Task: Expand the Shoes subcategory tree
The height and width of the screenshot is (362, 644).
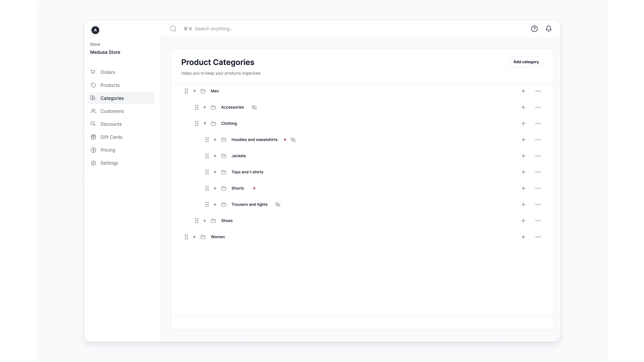Action: 205,221
